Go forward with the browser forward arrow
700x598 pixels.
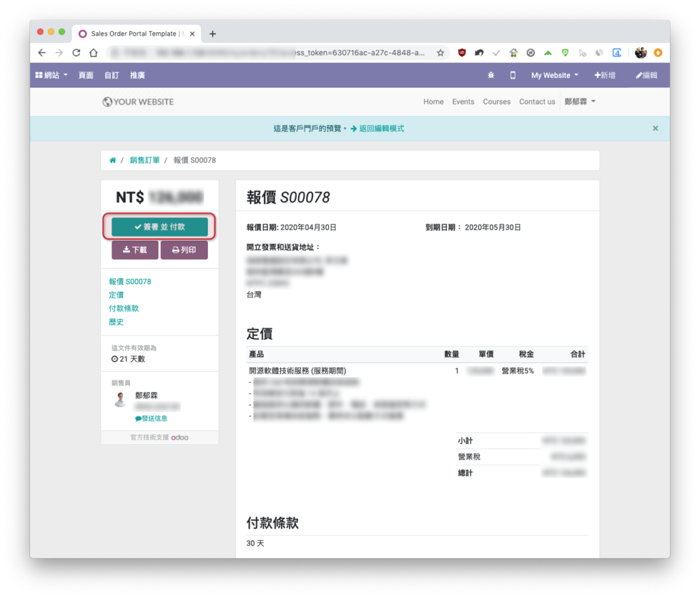pos(59,53)
